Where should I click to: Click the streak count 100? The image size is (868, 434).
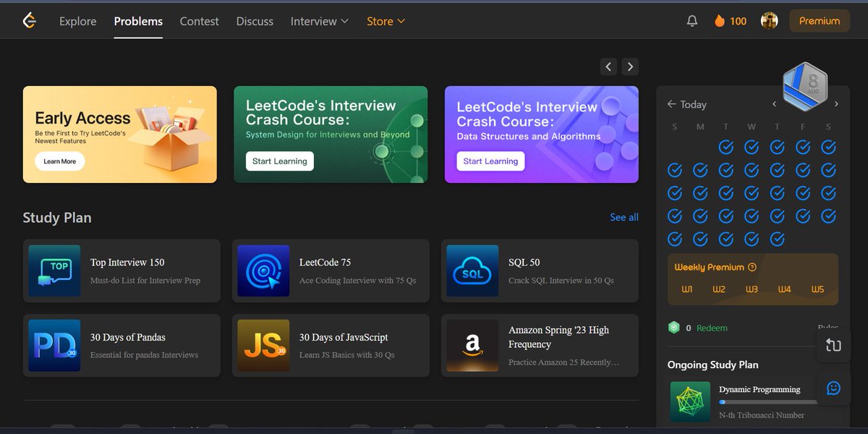[x=738, y=21]
